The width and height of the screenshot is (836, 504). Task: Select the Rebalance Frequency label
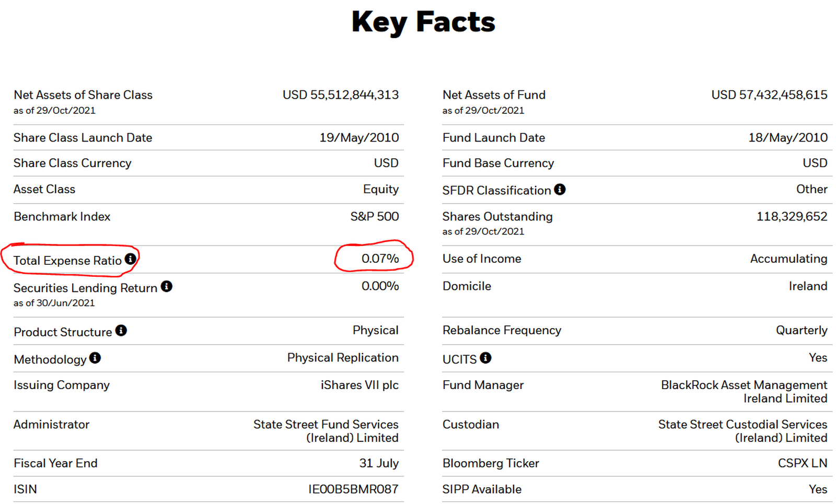[502, 331]
